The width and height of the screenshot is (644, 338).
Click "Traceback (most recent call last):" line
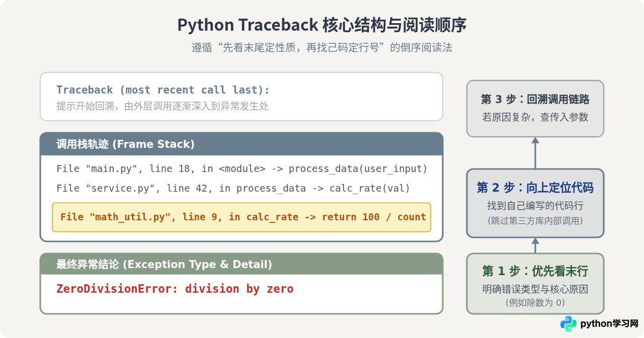tap(163, 90)
